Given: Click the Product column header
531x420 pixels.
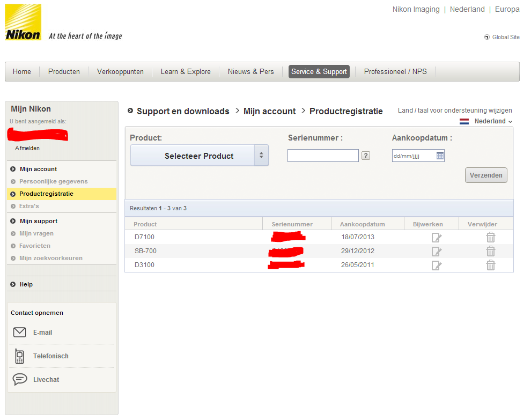Looking at the screenshot, I should 145,224.
